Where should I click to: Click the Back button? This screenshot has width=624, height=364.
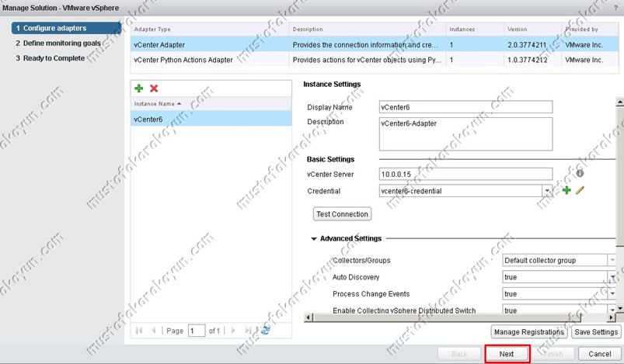tap(459, 354)
